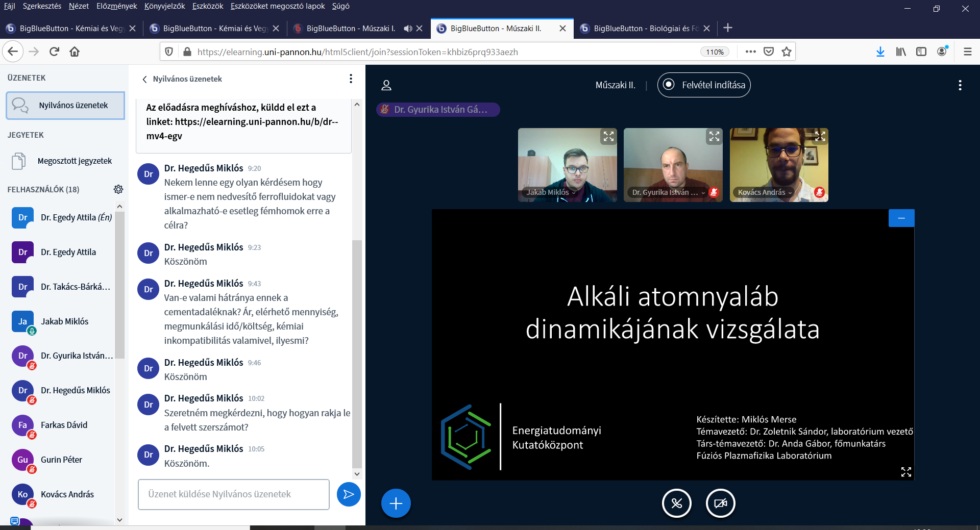The image size is (980, 530).
Task: Click the message input field
Action: (x=233, y=494)
